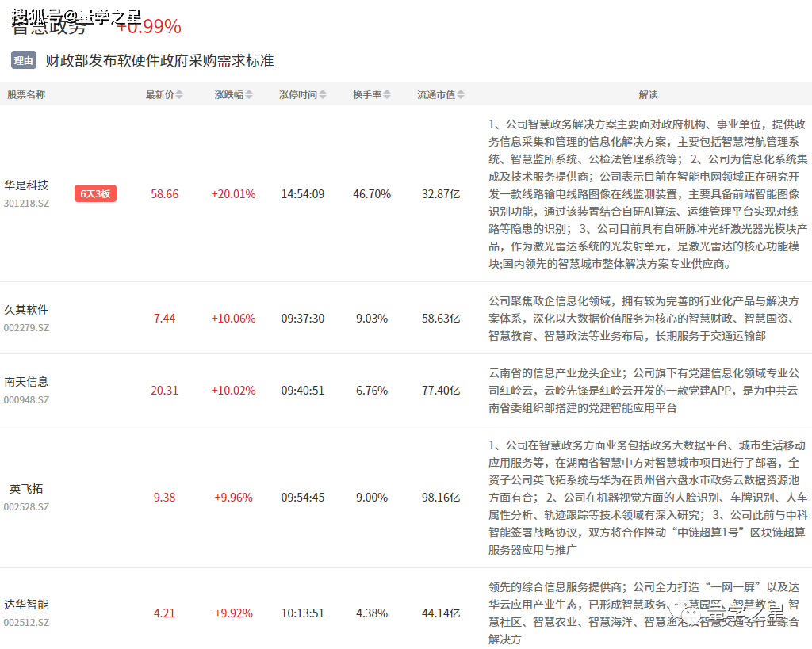The width and height of the screenshot is (812, 649).
Task: Click the sort arrows beside 流通市值
Action: 461,95
